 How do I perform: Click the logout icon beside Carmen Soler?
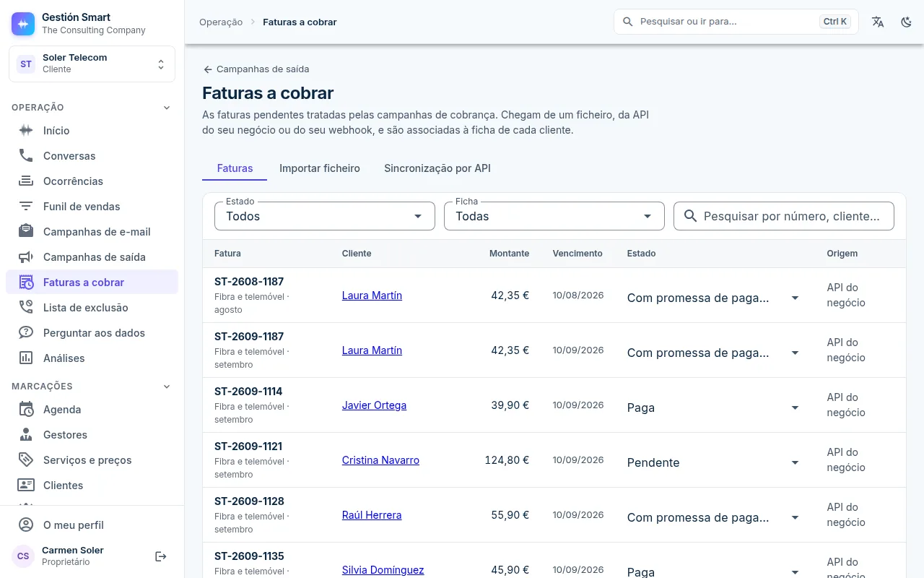(161, 556)
